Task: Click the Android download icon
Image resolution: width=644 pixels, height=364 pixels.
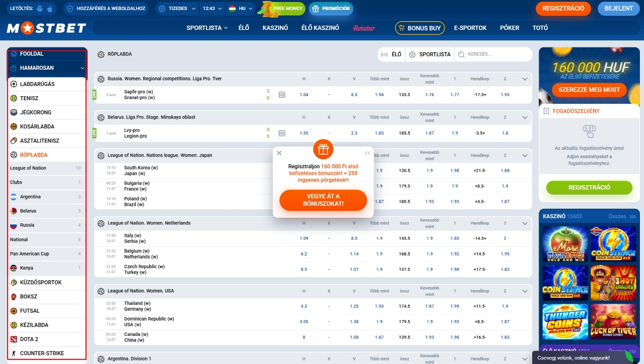Action: (x=39, y=8)
